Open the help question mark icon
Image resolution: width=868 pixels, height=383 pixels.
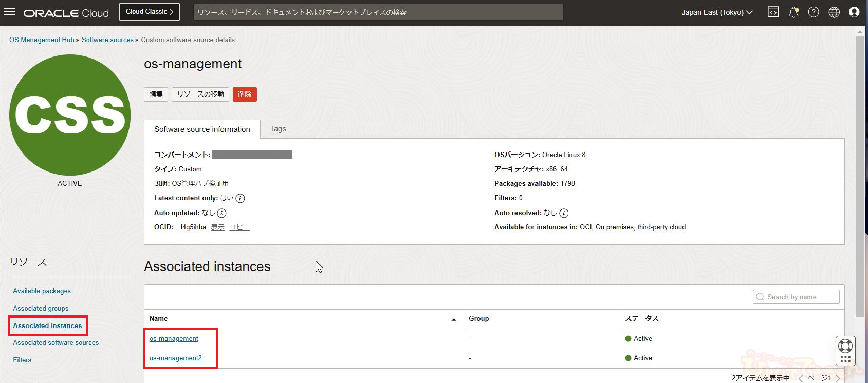point(814,12)
